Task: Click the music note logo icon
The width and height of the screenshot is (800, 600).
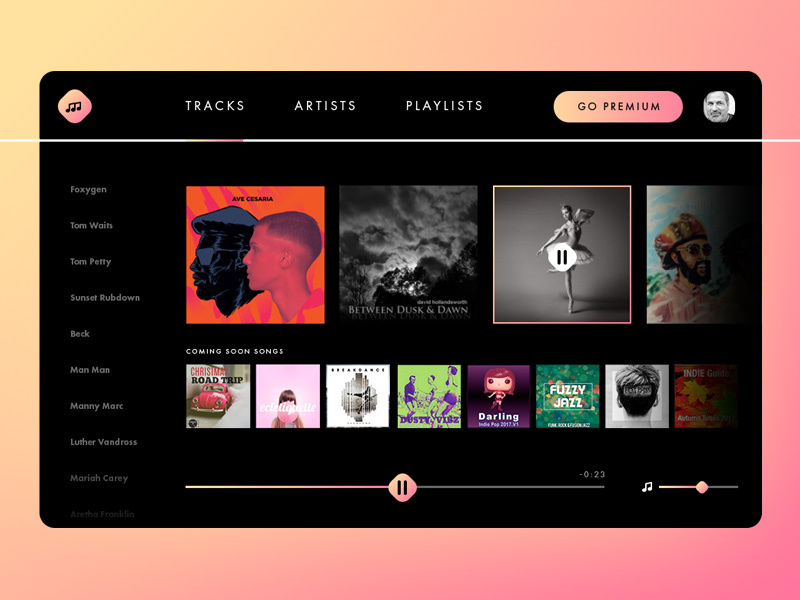Action: [x=75, y=105]
